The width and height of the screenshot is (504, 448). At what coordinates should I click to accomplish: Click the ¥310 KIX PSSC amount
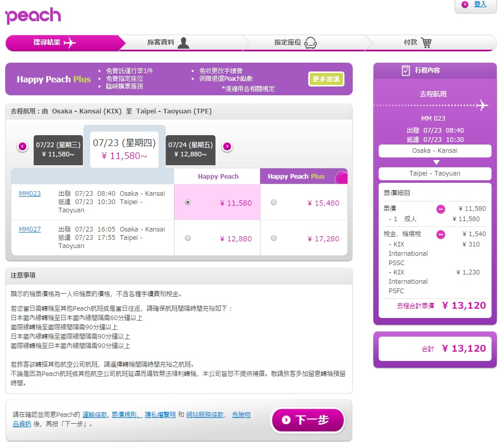471,244
